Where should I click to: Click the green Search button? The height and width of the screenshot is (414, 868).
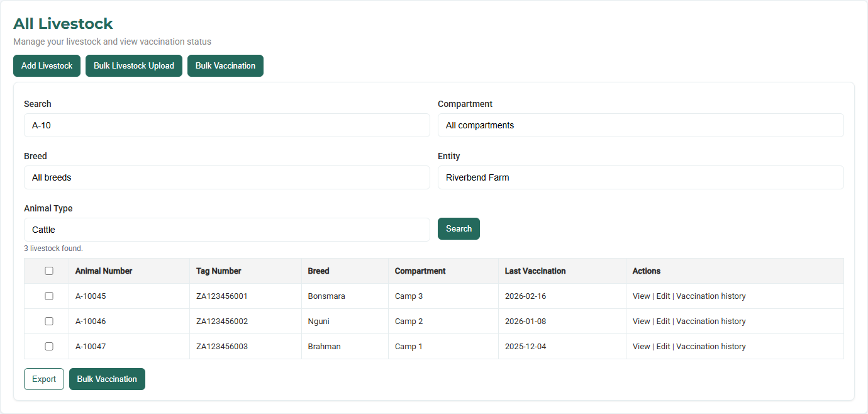point(459,229)
